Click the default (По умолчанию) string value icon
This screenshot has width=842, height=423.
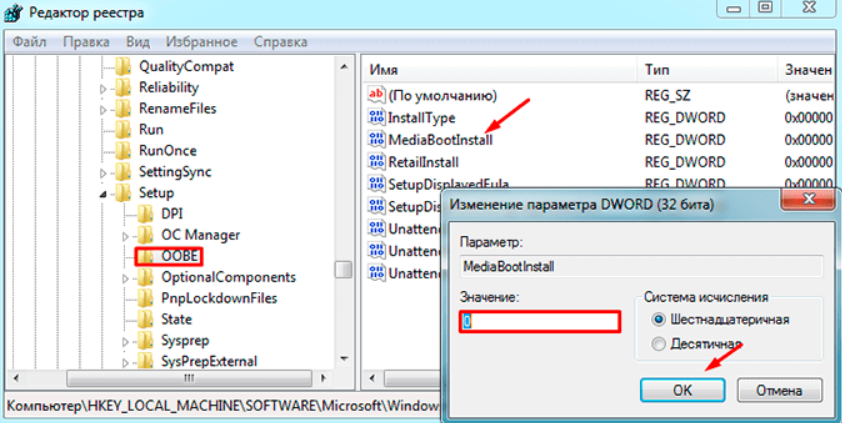[377, 96]
